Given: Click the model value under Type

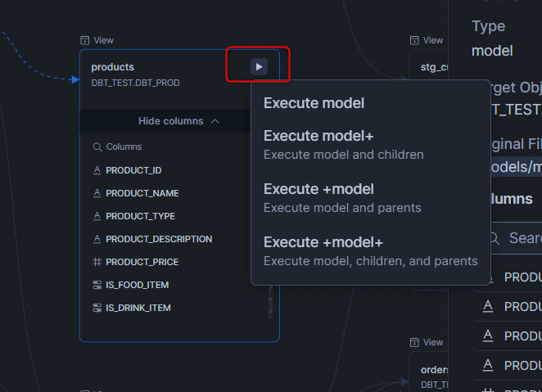Looking at the screenshot, I should point(492,51).
